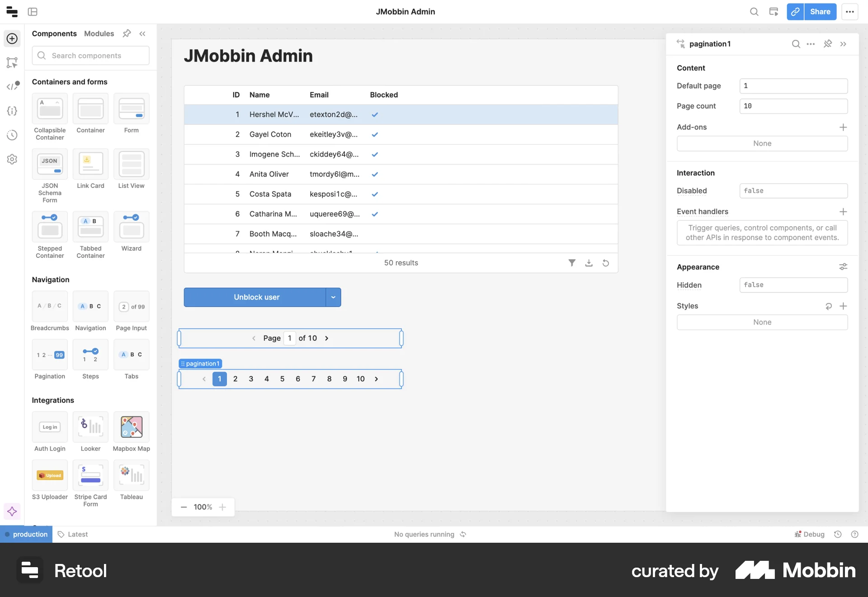Open the state inspector curly braces icon
The width and height of the screenshot is (868, 597).
point(12,111)
